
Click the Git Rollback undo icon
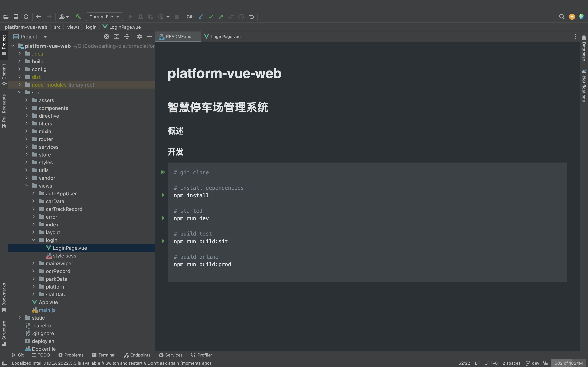pos(251,17)
